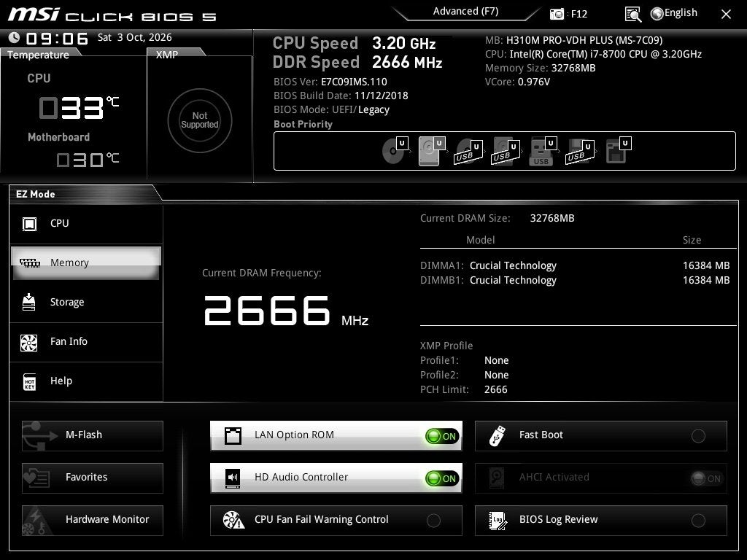Open the BIOS search magnifier icon
This screenshot has width=747, height=560.
tap(632, 15)
